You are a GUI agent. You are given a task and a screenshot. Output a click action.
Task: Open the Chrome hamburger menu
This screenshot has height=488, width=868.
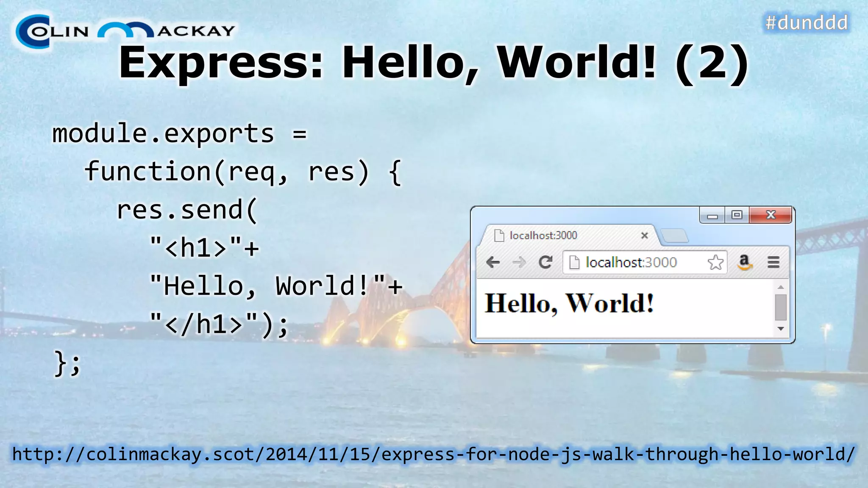click(773, 262)
